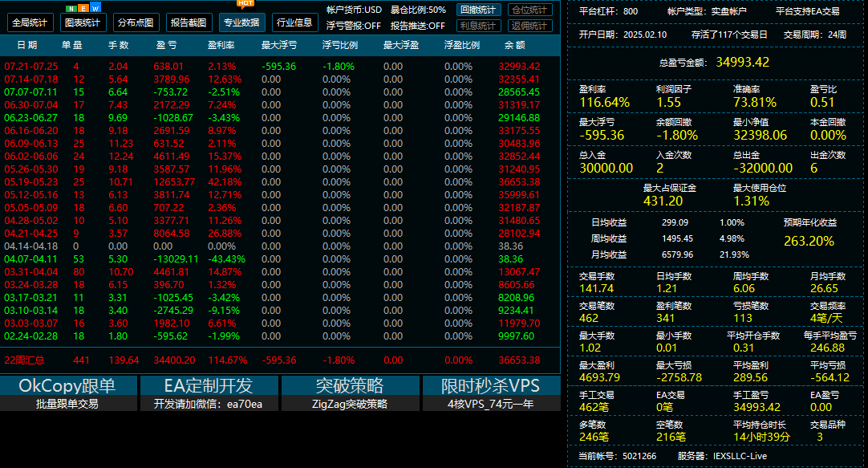This screenshot has height=468, width=868.
Task: Click the 交易手数 141.74 value
Action: tap(596, 288)
